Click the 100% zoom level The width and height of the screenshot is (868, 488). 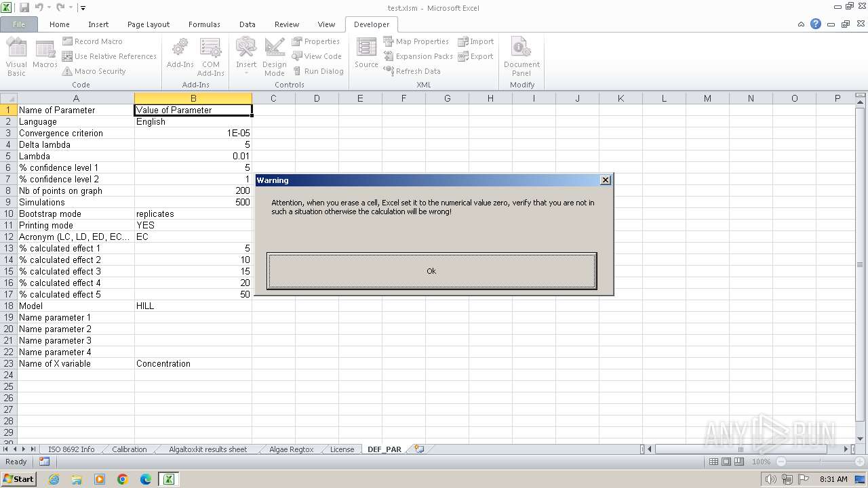tap(761, 462)
